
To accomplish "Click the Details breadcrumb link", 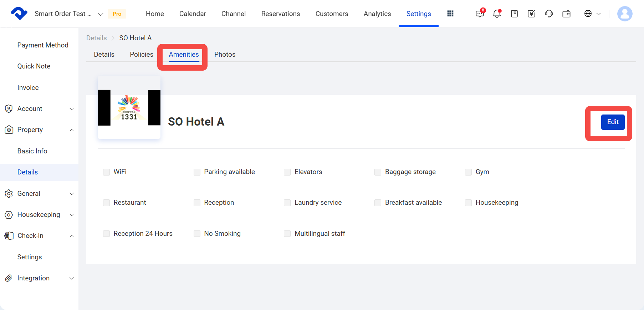I will tap(97, 38).
